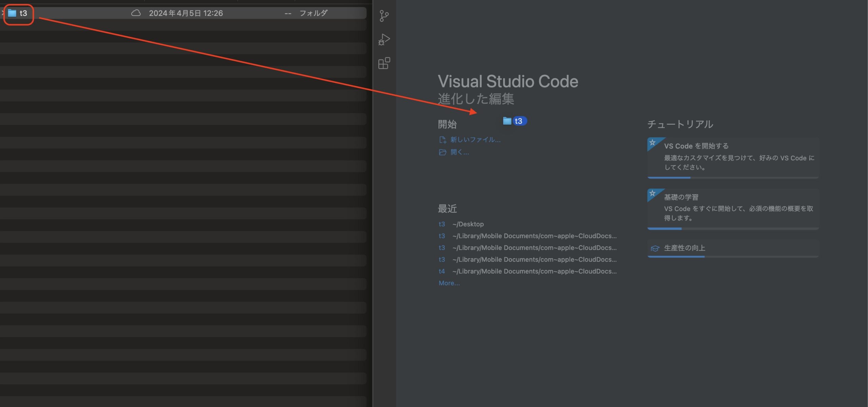Select the t3 folder in Finder
Viewport: 868px width, 407px height.
pyautogui.click(x=183, y=13)
